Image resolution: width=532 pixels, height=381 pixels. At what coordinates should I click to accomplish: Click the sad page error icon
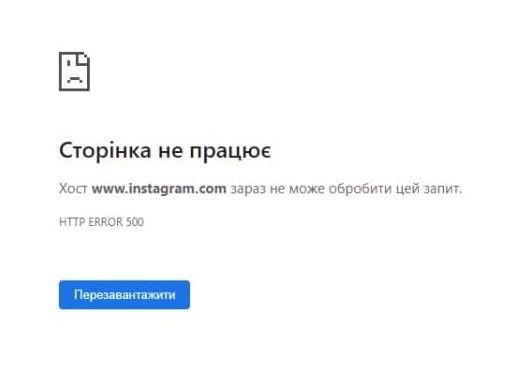point(74,71)
